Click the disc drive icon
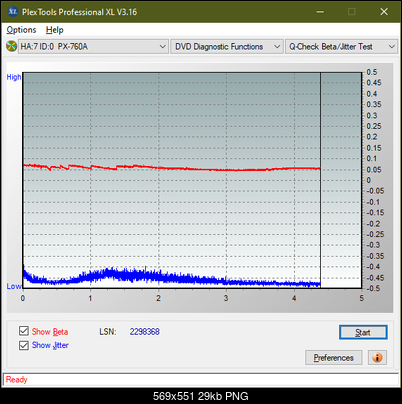This screenshot has height=404, width=402. point(11,46)
